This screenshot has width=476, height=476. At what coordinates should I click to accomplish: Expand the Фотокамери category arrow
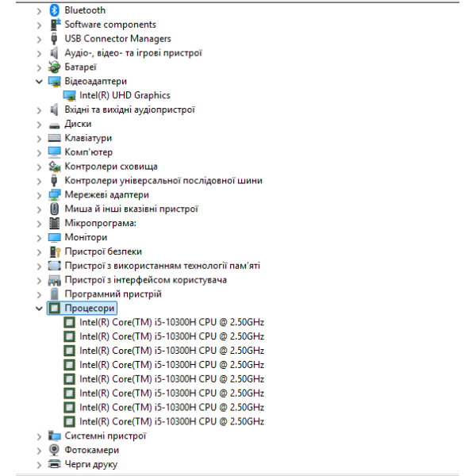point(39,451)
